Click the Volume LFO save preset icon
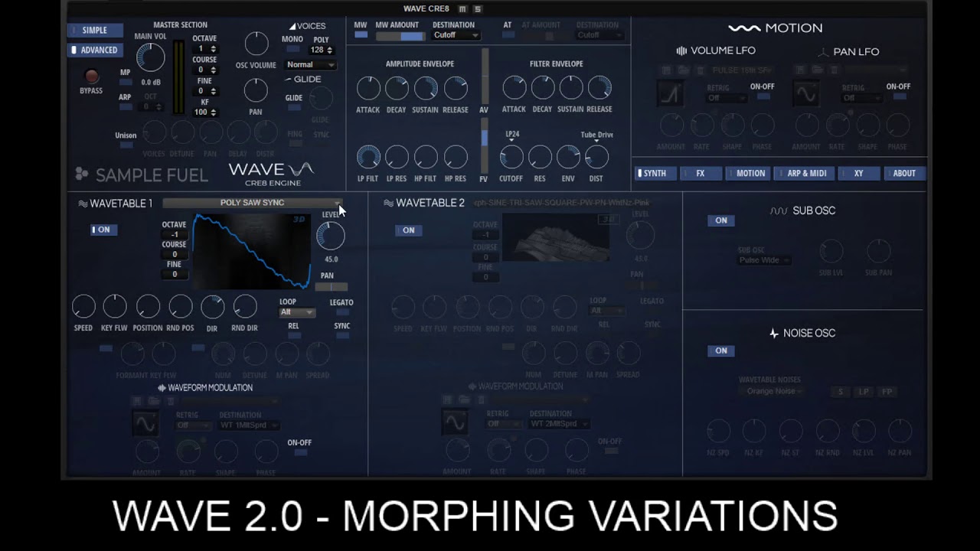Image resolution: width=980 pixels, height=551 pixels. coord(667,70)
